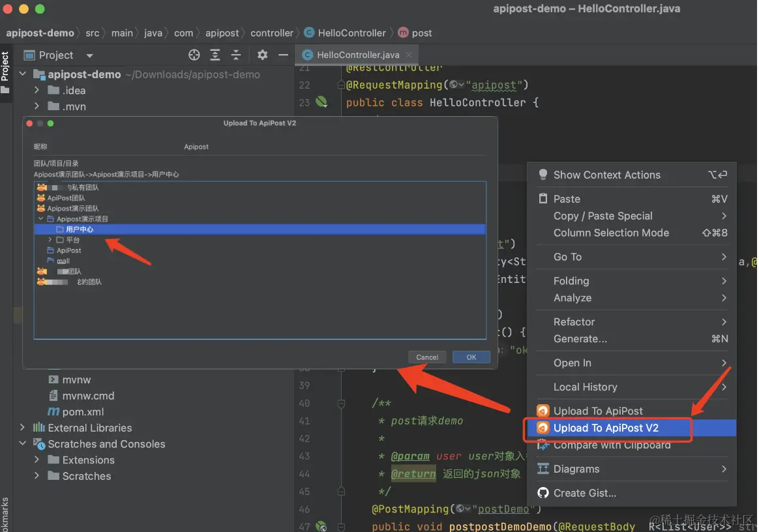Hide the Project panel with minus icon
This screenshot has width=759, height=532.
point(283,55)
